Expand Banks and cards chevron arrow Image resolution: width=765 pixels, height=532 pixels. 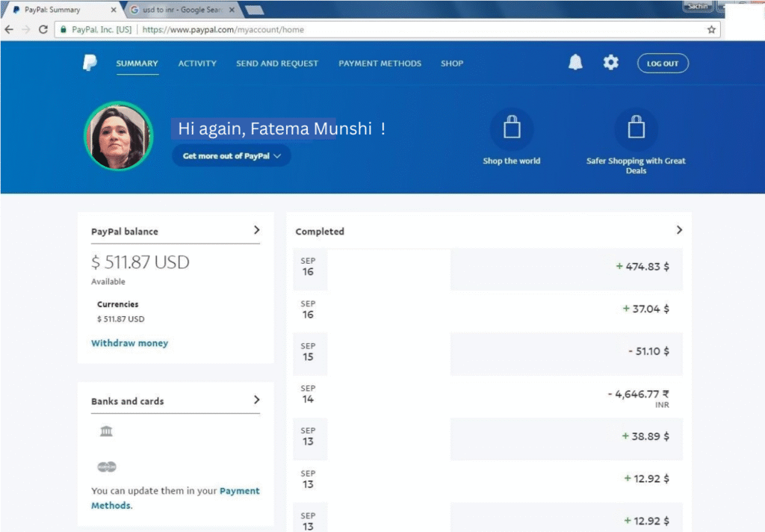pos(257,400)
